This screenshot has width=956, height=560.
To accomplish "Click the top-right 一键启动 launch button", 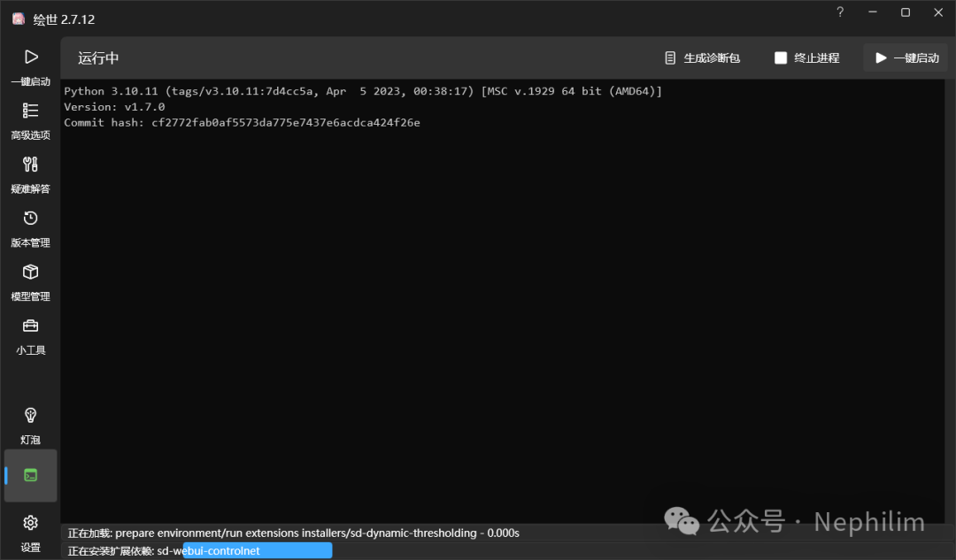I will point(906,58).
